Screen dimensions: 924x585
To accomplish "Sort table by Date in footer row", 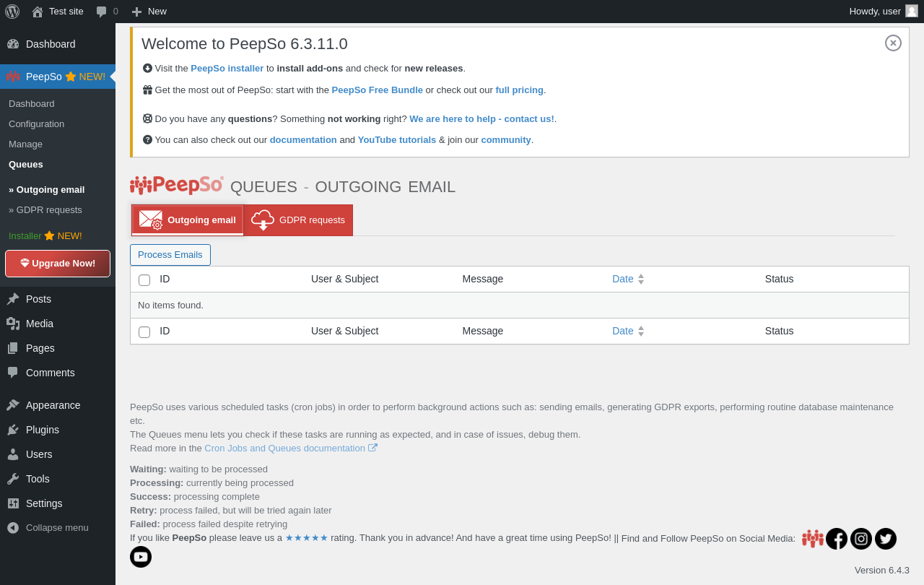I will tap(623, 331).
